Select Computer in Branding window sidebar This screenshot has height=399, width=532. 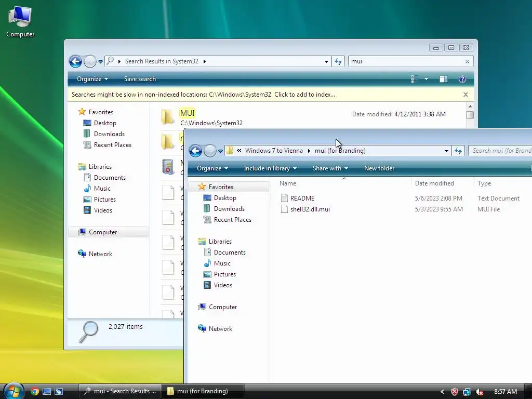tap(222, 307)
